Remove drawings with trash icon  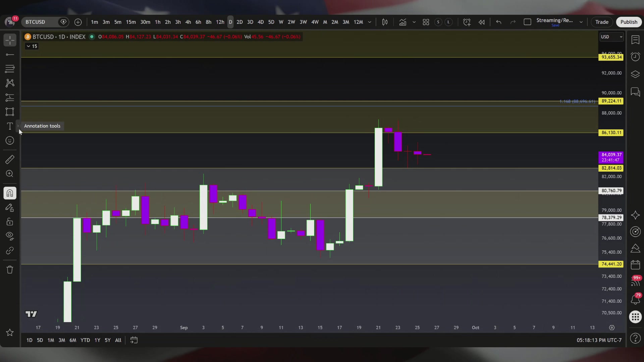point(10,269)
